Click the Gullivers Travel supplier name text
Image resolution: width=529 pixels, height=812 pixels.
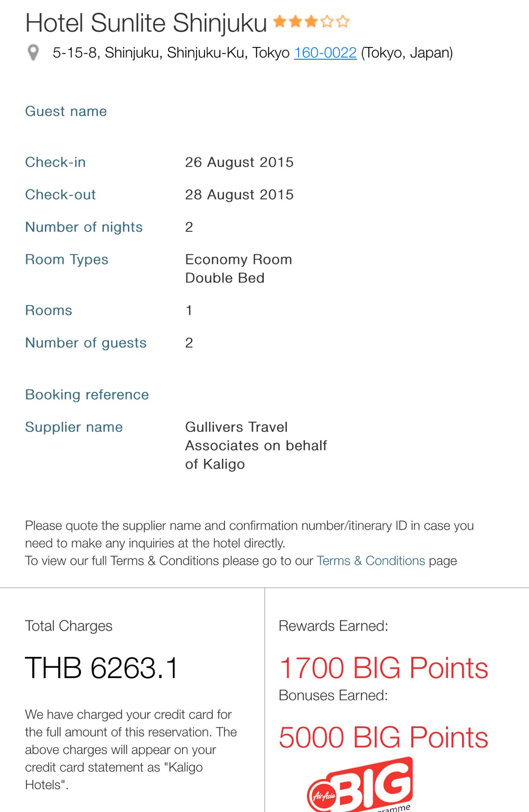click(x=255, y=445)
